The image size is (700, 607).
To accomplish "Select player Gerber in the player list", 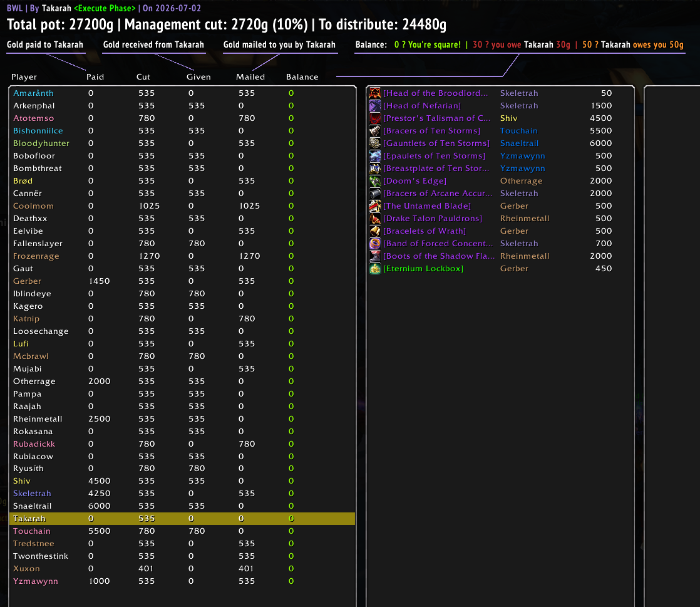I will pyautogui.click(x=27, y=281).
